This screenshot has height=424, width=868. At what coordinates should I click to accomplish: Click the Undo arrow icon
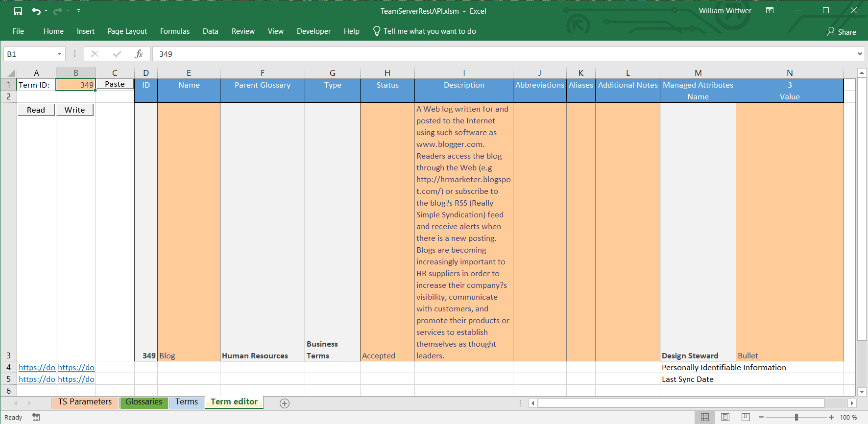[36, 11]
